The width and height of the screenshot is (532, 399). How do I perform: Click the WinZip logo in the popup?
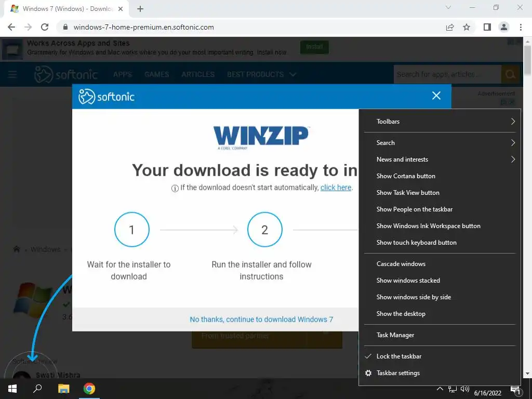point(261,138)
